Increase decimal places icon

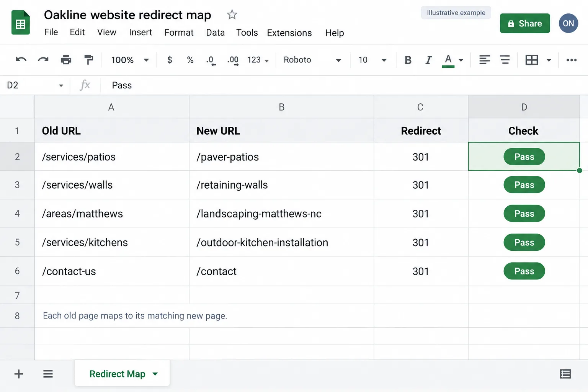coord(233,60)
